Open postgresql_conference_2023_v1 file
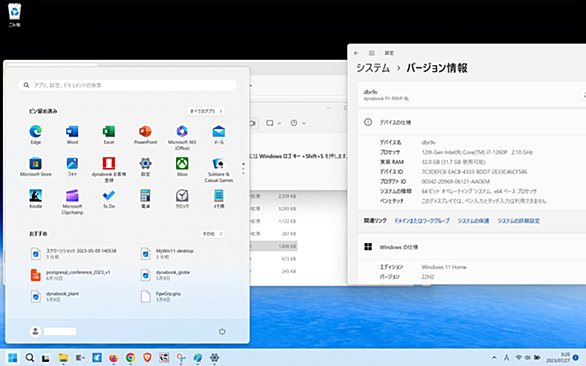 coord(71,275)
